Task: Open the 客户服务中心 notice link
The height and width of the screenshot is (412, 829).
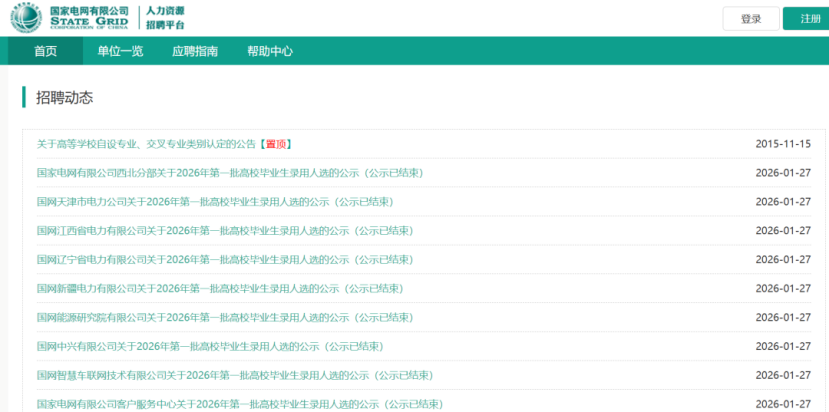Action: (x=240, y=404)
